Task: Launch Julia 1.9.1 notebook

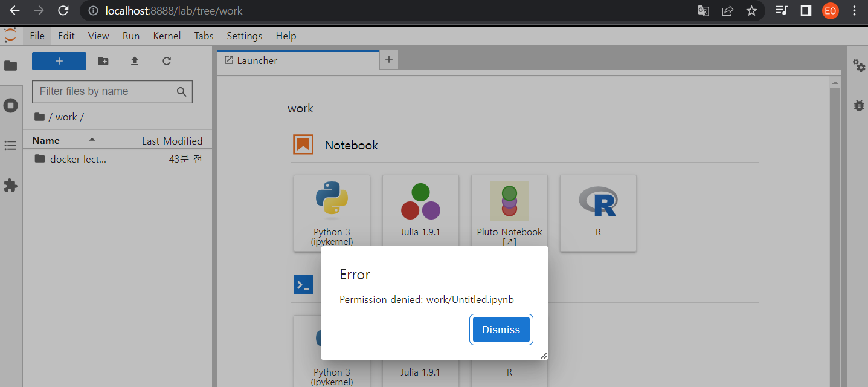Action: [x=420, y=213]
